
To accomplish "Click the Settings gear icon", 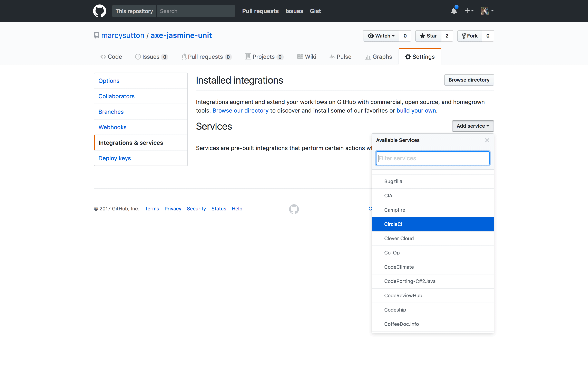I will 408,56.
